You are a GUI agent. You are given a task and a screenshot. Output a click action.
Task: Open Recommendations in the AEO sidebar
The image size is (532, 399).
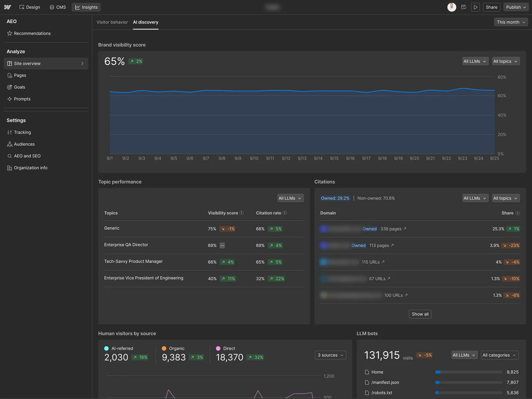46,33
